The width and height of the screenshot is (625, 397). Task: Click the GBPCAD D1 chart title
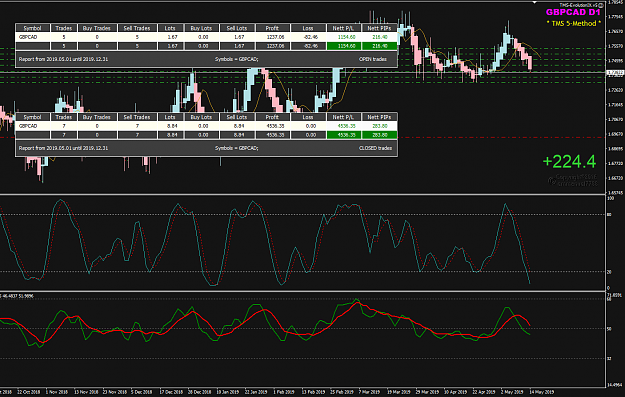coord(573,12)
